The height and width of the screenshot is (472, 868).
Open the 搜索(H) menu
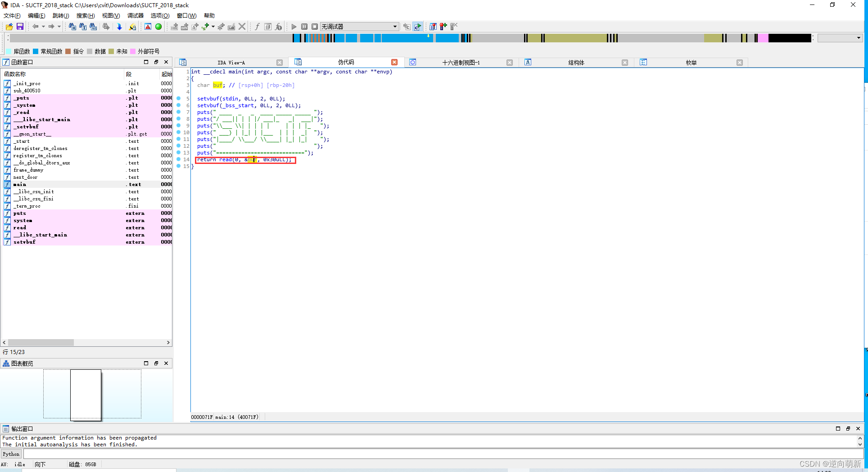coord(86,15)
